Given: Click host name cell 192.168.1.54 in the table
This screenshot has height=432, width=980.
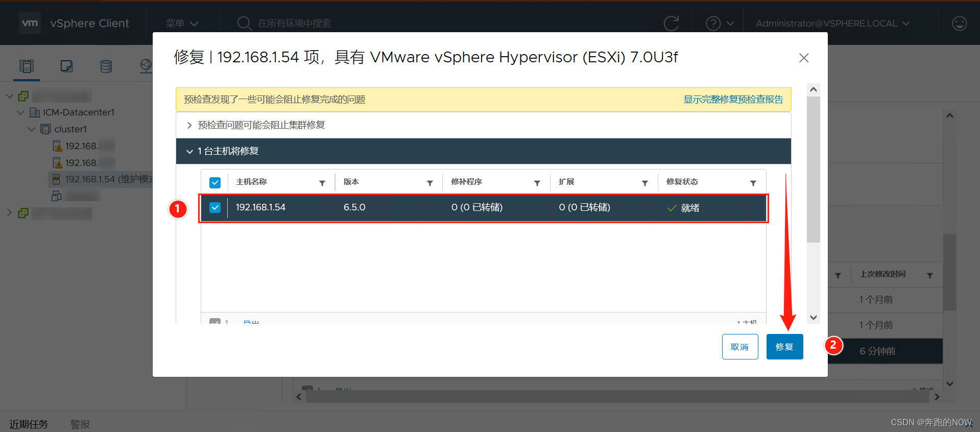Looking at the screenshot, I should [x=260, y=207].
